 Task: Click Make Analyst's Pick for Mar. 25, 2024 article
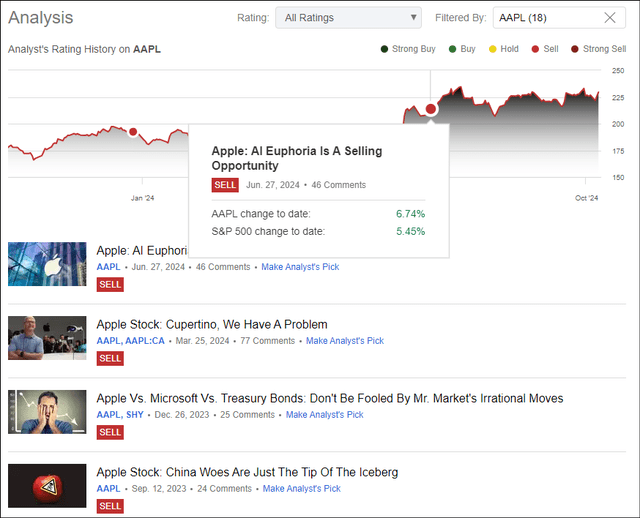(345, 341)
